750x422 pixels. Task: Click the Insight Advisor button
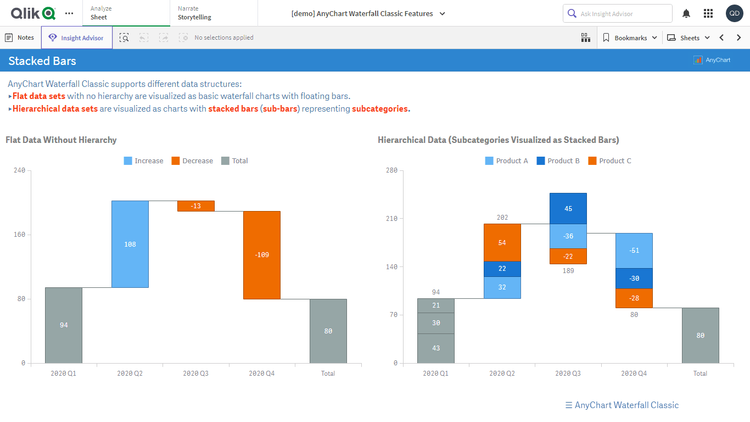(77, 37)
